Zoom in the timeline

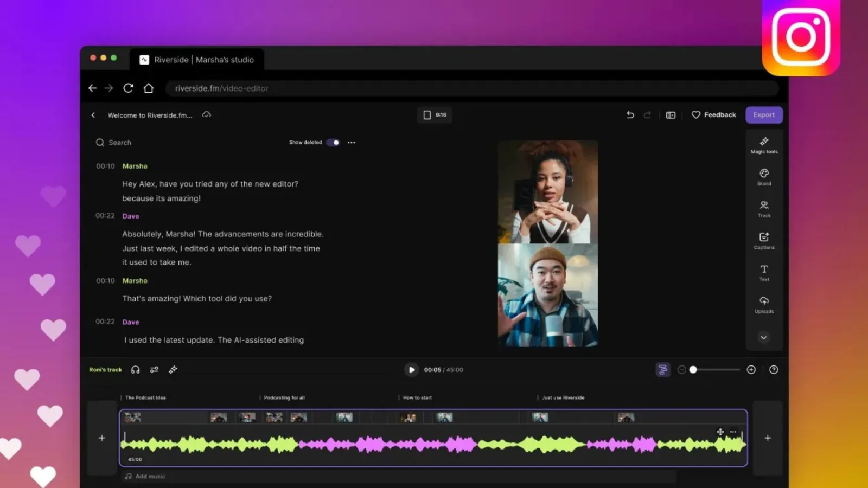(751, 370)
